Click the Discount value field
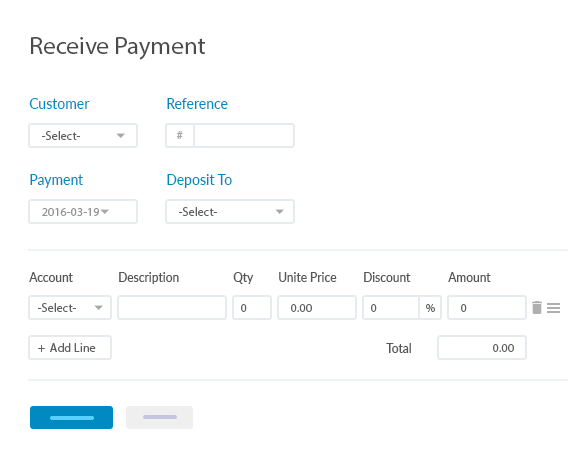This screenshot has height=460, width=585. (x=391, y=308)
